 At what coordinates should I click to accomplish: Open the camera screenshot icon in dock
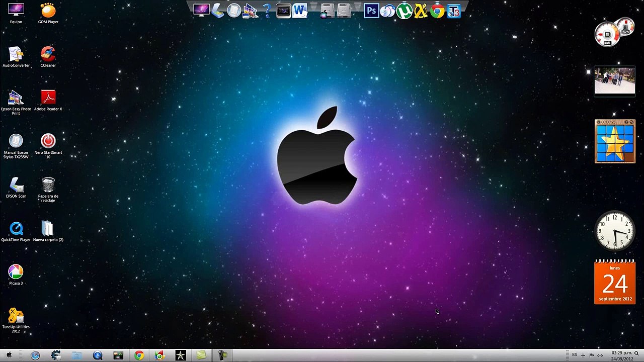point(283,10)
